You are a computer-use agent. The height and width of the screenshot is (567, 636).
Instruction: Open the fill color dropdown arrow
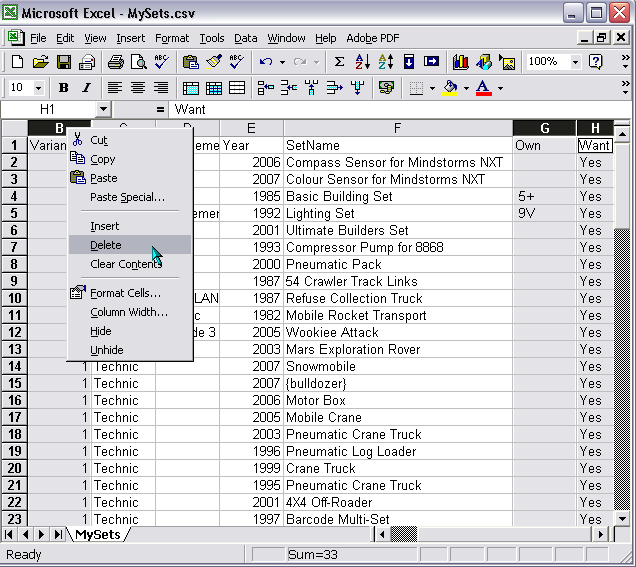466,88
